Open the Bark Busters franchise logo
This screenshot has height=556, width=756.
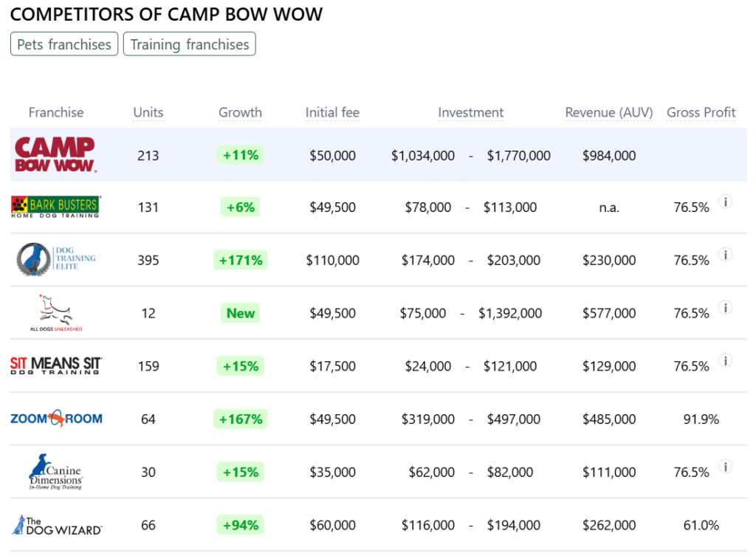(55, 207)
